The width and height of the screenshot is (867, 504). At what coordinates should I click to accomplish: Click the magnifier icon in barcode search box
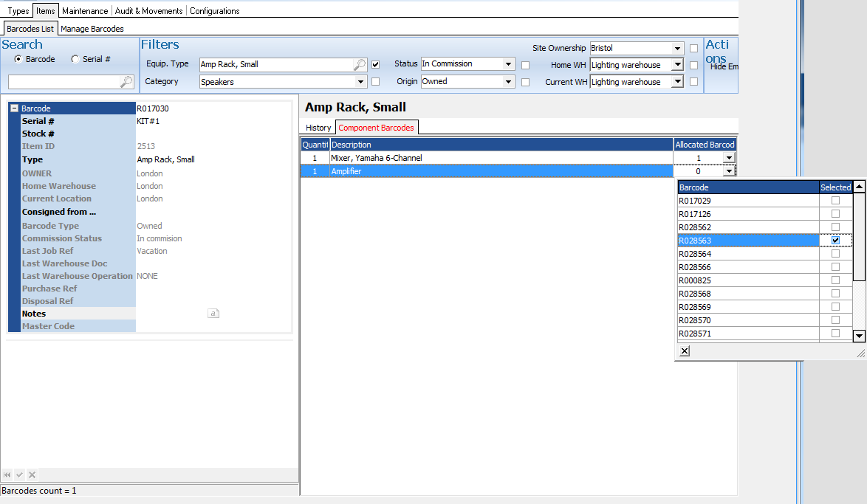tap(126, 82)
